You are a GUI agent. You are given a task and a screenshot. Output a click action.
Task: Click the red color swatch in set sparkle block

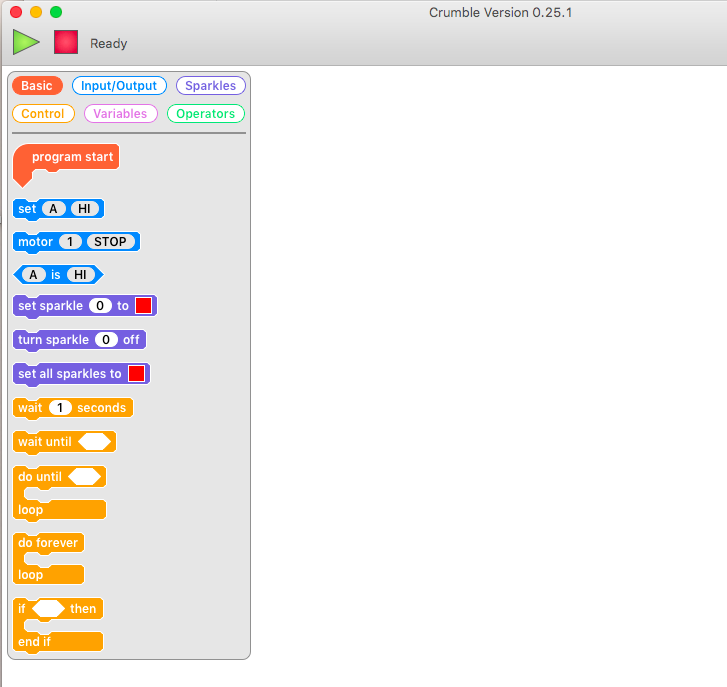pos(142,306)
